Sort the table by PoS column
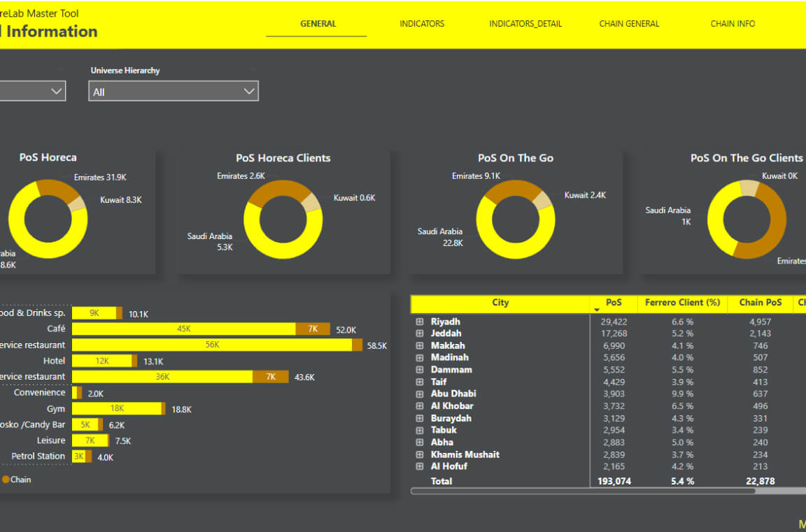Viewport: 806px width, 532px height. [614, 303]
